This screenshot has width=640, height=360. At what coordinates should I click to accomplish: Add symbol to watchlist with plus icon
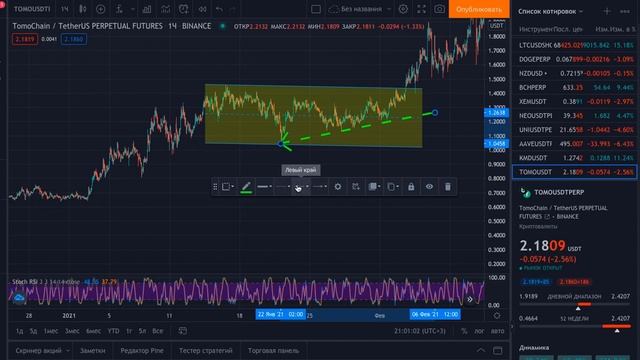tap(607, 11)
